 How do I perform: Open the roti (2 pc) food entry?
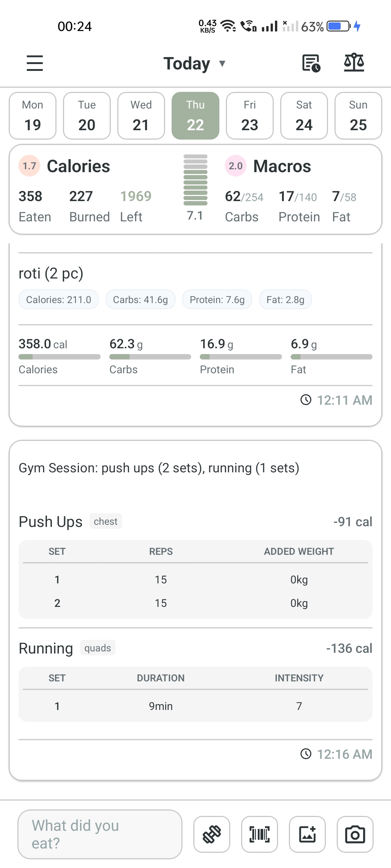pyautogui.click(x=51, y=273)
